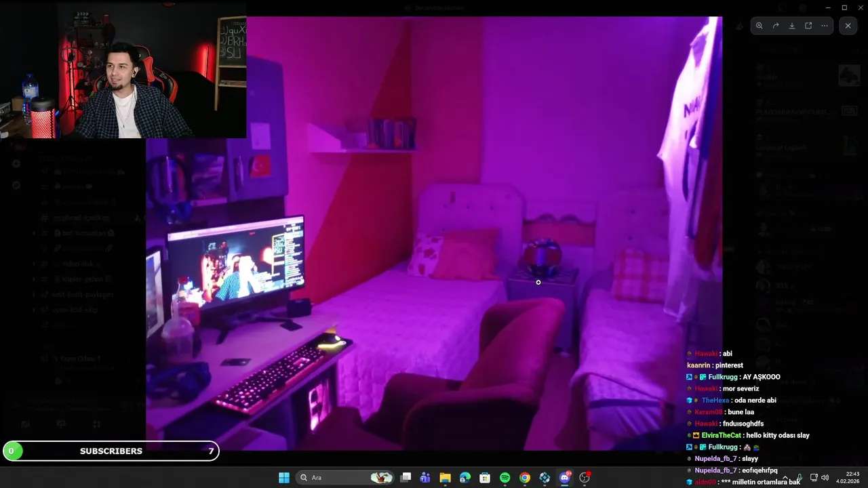Zoom in using the magnifier icon

(x=759, y=26)
